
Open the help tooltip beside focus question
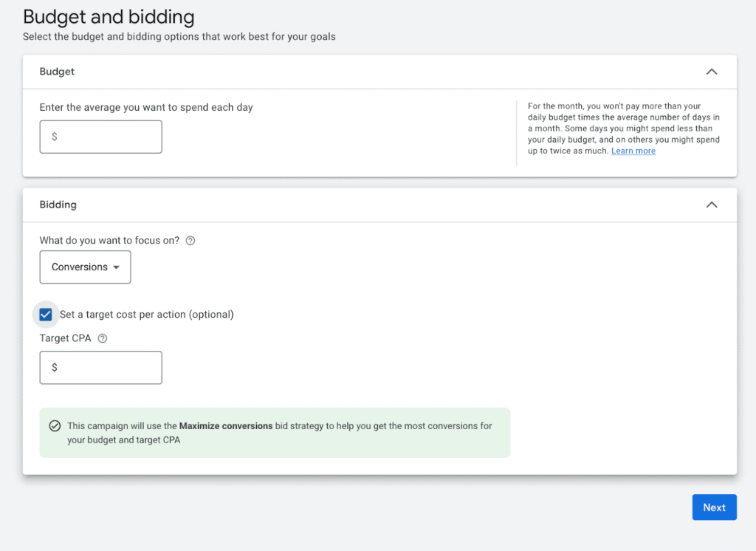pyautogui.click(x=190, y=240)
